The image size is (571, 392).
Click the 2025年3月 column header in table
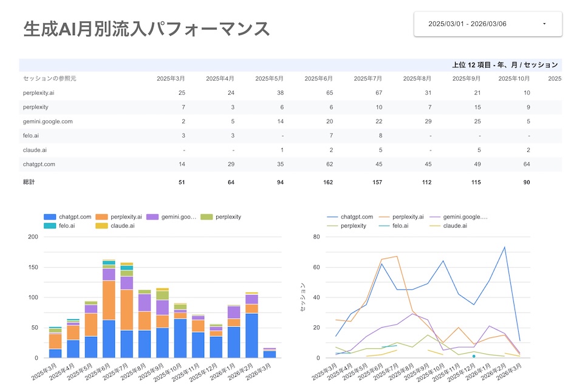[171, 78]
